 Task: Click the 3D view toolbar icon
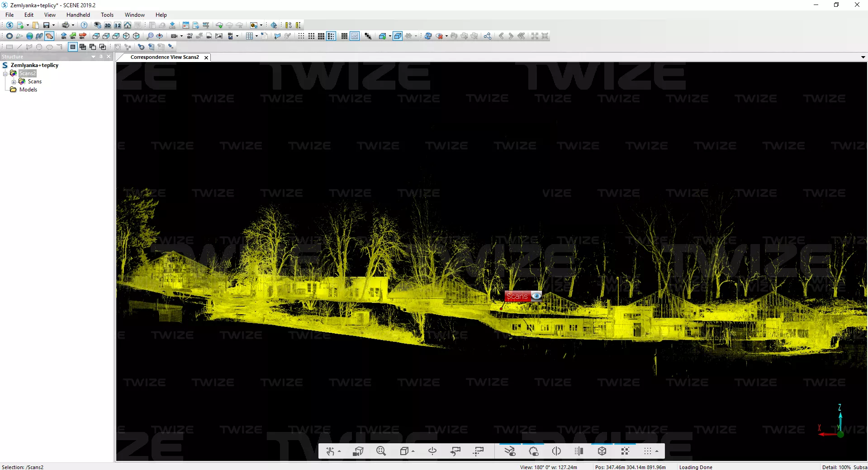[108, 25]
